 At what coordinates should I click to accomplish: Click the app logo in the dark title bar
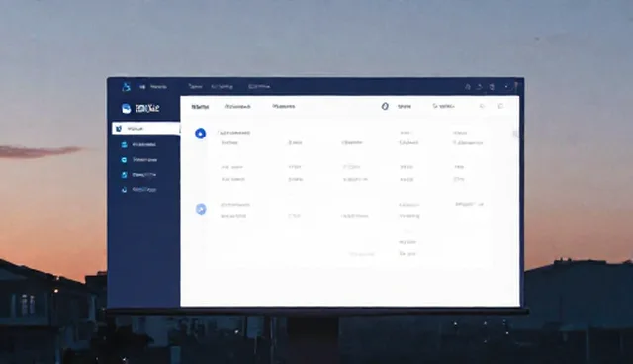point(126,86)
